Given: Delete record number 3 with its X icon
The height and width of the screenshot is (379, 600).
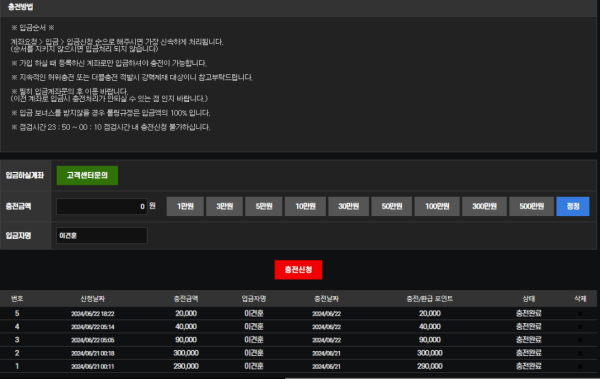Looking at the screenshot, I should (580, 340).
